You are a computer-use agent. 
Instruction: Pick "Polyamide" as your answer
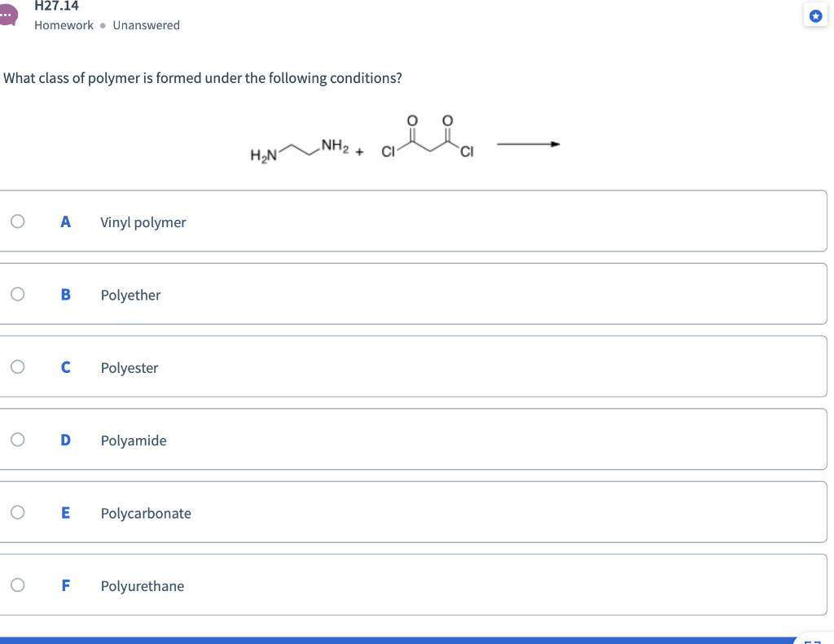[x=134, y=440]
